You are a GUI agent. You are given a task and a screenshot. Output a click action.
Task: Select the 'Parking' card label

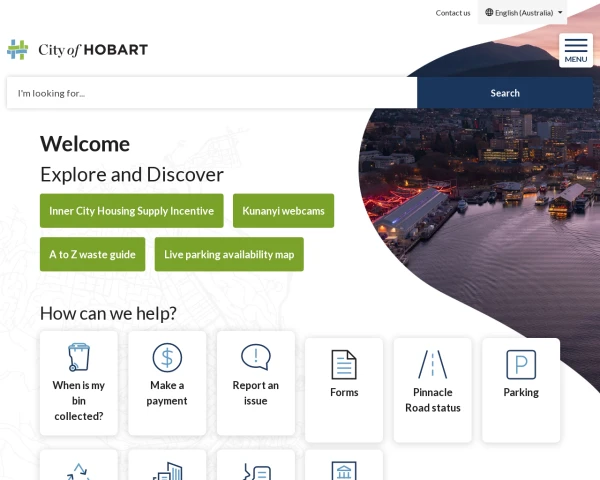pos(521,392)
